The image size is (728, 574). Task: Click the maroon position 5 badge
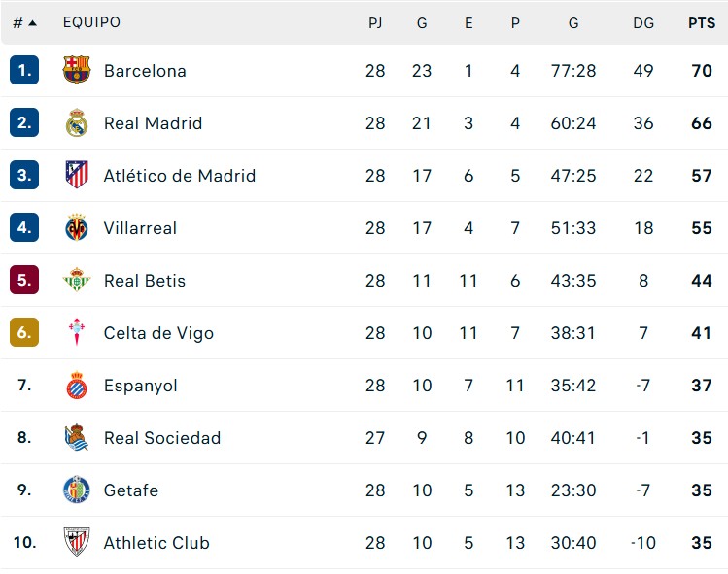24,281
